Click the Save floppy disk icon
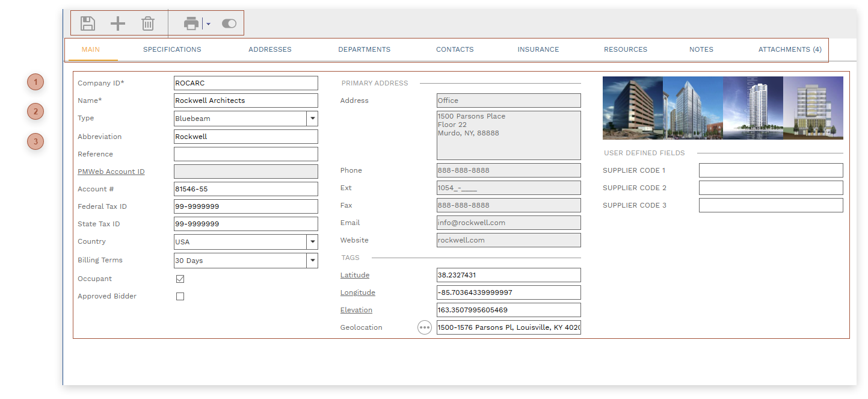 point(88,23)
